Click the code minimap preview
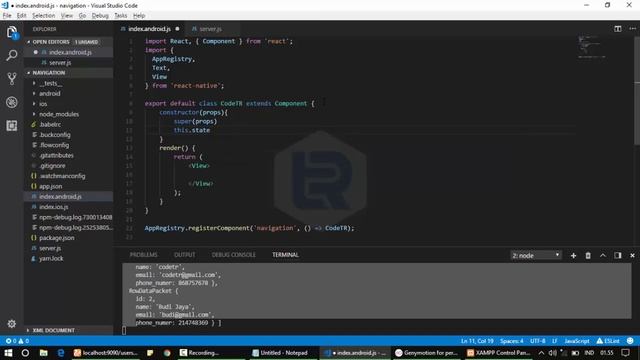The width and height of the screenshot is (640, 360). pos(591,47)
